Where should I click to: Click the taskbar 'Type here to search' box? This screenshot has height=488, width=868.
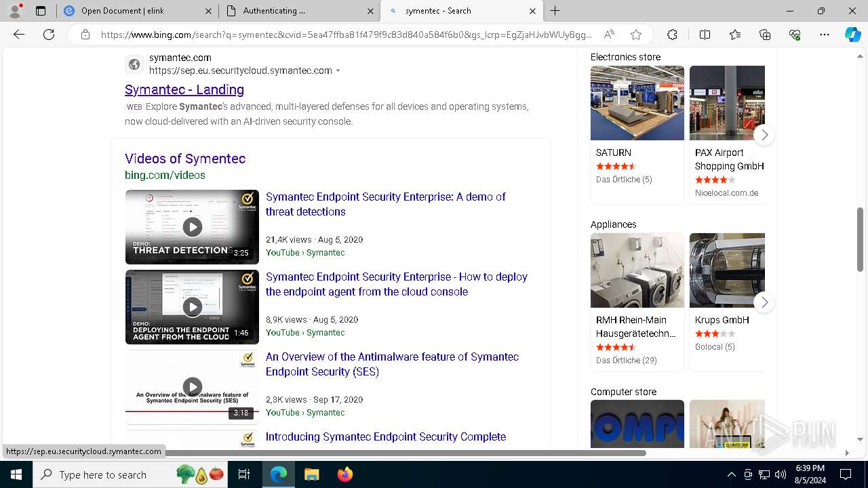point(129,474)
